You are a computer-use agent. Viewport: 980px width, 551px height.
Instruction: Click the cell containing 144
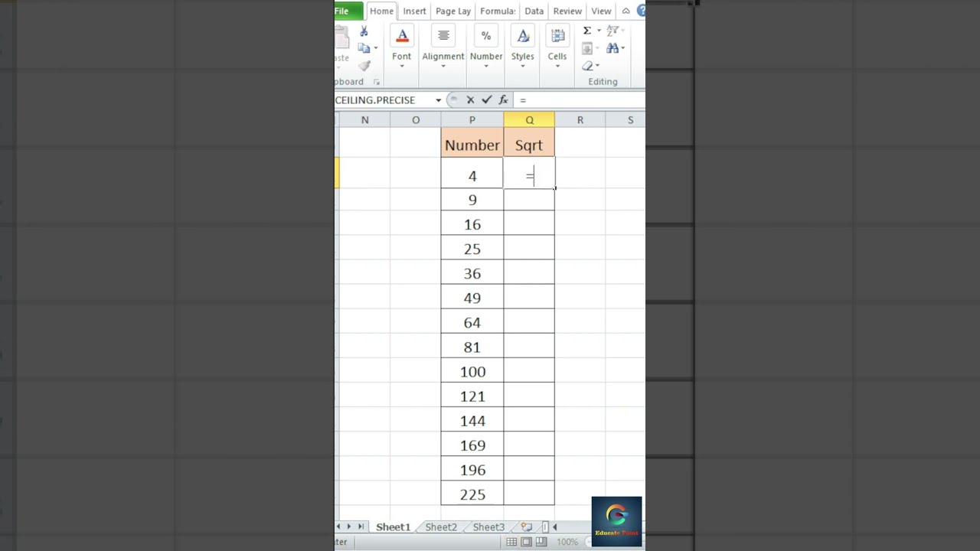[472, 421]
